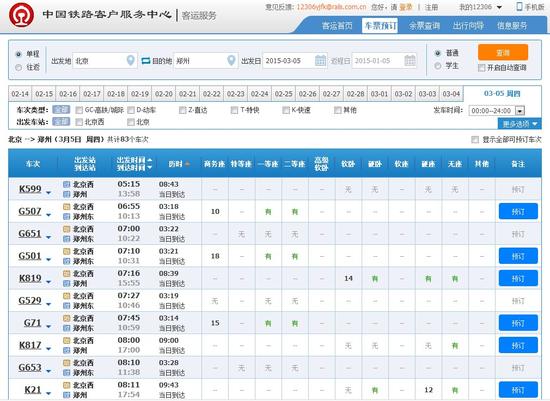Check GC high-speed train type filter
The image size is (550, 401).
click(x=79, y=110)
